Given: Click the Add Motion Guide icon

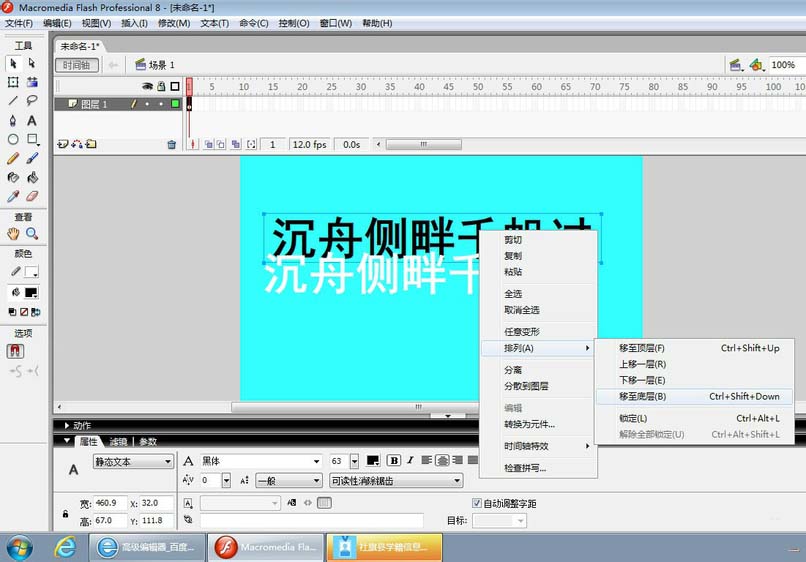Looking at the screenshot, I should coord(77,144).
